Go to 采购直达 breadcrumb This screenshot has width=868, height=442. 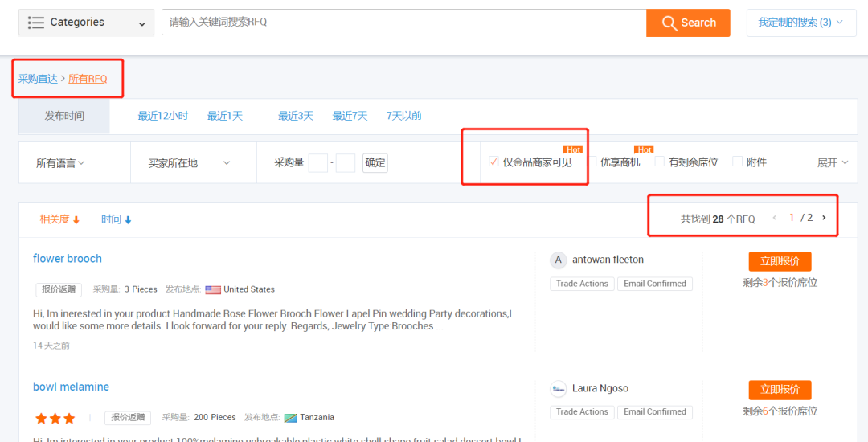[x=38, y=79]
